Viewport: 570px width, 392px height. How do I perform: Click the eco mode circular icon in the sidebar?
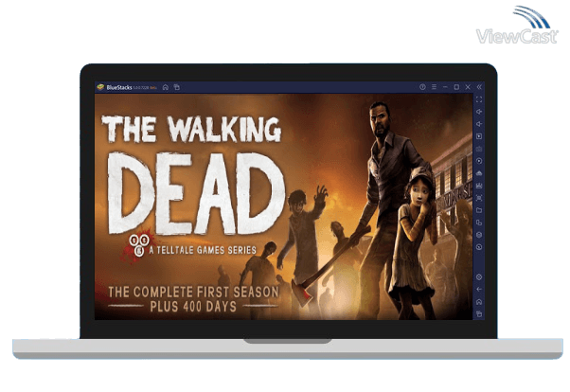point(479,247)
